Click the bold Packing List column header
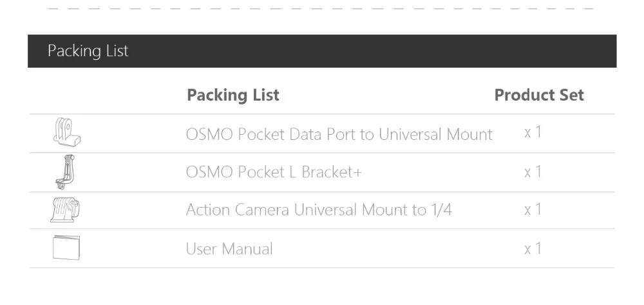 [x=233, y=95]
